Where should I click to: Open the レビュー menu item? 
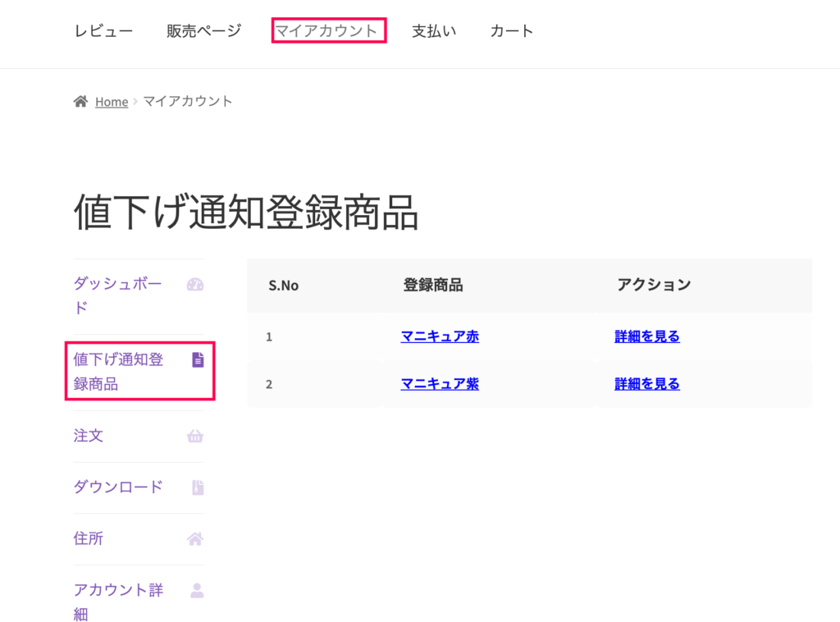click(103, 31)
